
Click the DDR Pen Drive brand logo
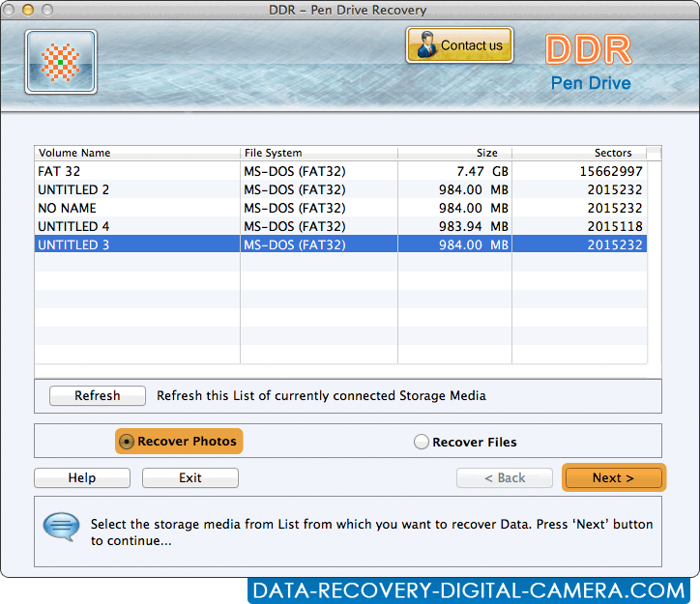point(589,63)
